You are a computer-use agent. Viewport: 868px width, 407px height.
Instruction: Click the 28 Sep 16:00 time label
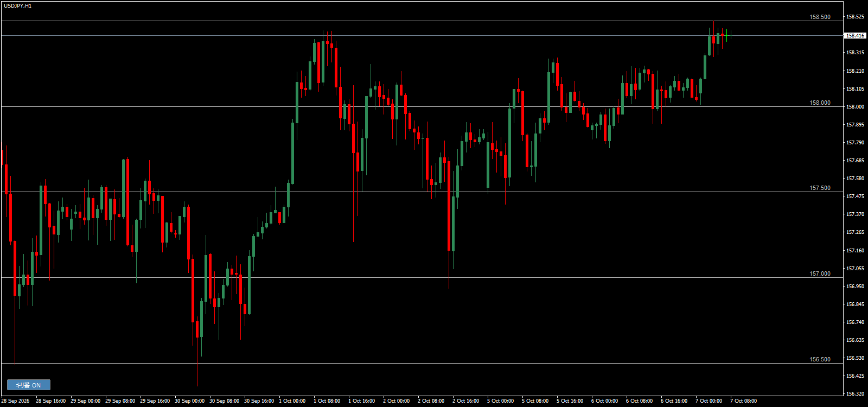coord(50,401)
